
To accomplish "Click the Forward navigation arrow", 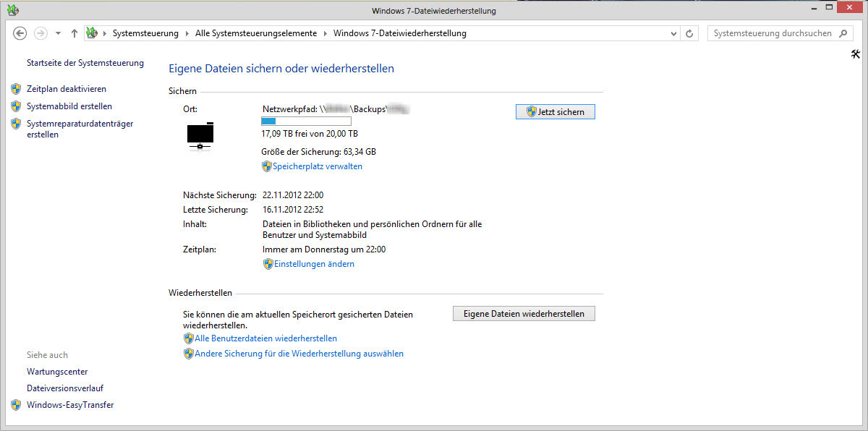I will pyautogui.click(x=41, y=33).
